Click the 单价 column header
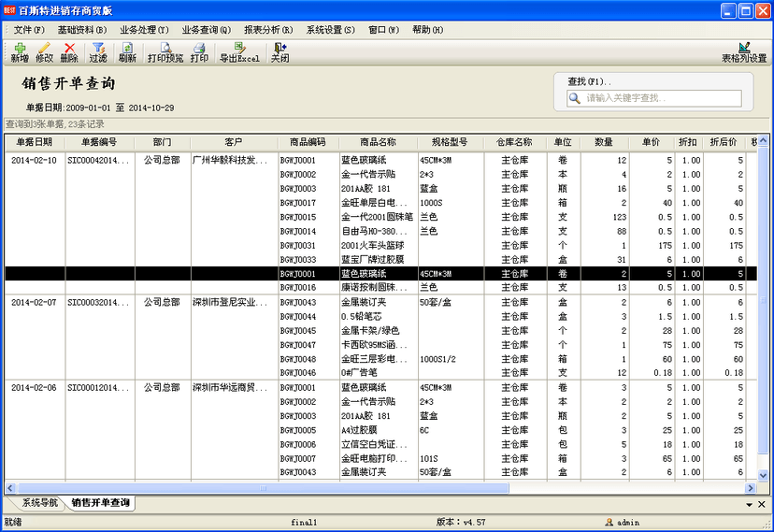The width and height of the screenshot is (774, 532). coord(652,142)
